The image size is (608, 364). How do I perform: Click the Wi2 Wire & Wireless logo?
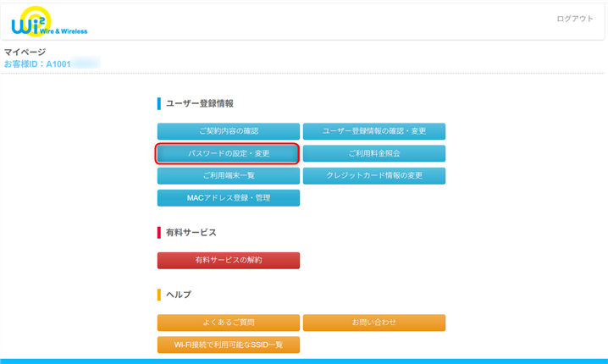[x=48, y=22]
